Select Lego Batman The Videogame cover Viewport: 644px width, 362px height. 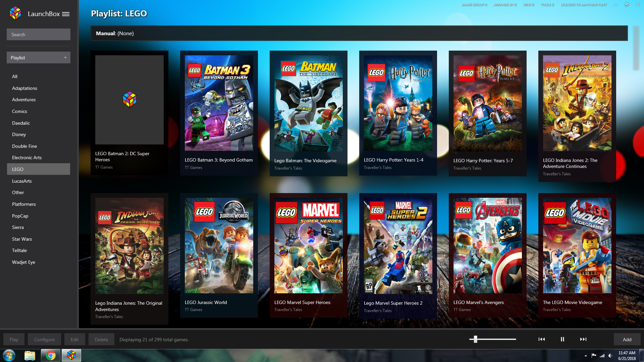[x=309, y=103]
